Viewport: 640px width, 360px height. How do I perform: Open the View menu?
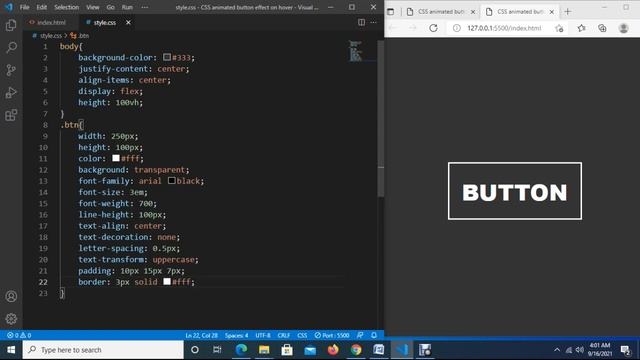[x=93, y=7]
